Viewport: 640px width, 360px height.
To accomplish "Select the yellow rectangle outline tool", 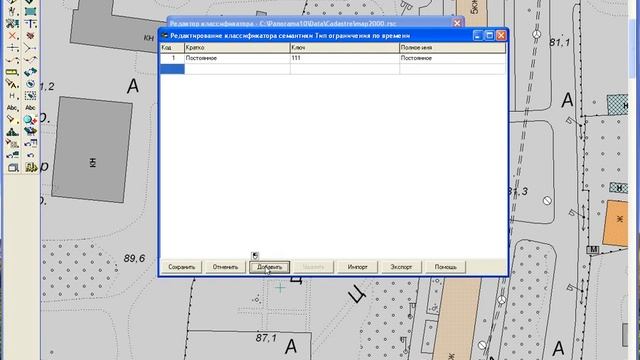I will (x=13, y=72).
